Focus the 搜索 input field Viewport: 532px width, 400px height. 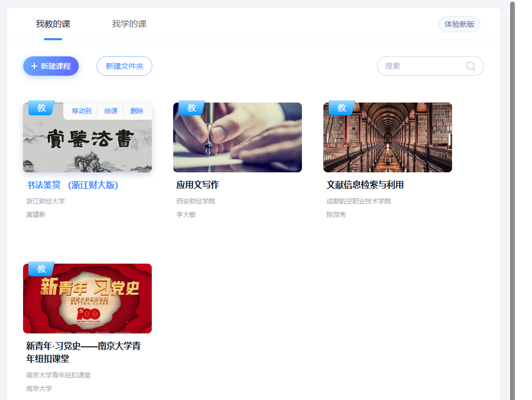pyautogui.click(x=421, y=66)
